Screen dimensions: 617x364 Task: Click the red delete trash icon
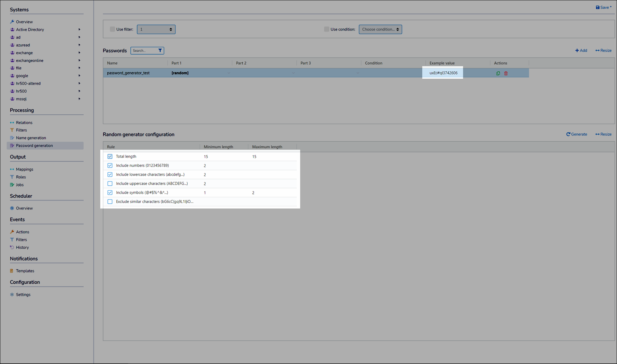click(506, 73)
